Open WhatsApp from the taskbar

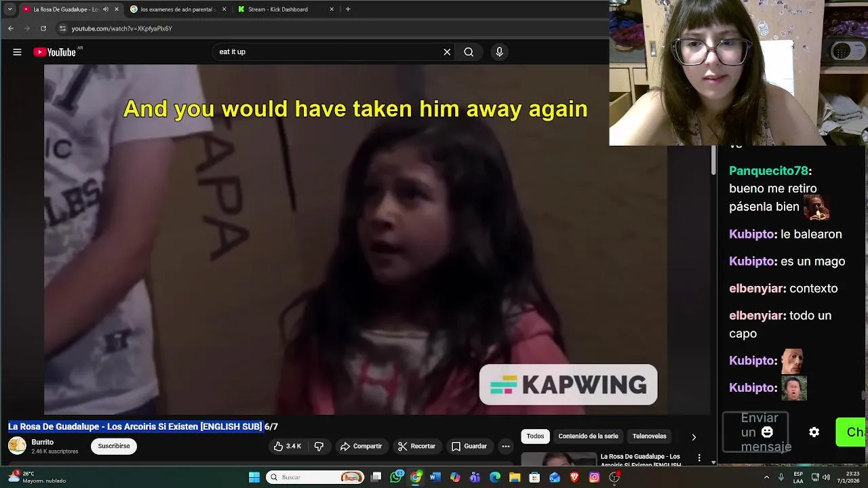tap(396, 477)
